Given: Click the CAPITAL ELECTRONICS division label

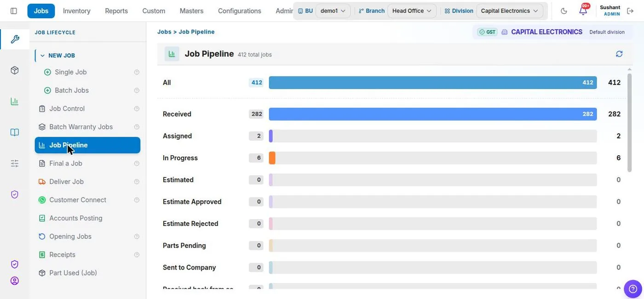Looking at the screenshot, I should click(x=546, y=32).
